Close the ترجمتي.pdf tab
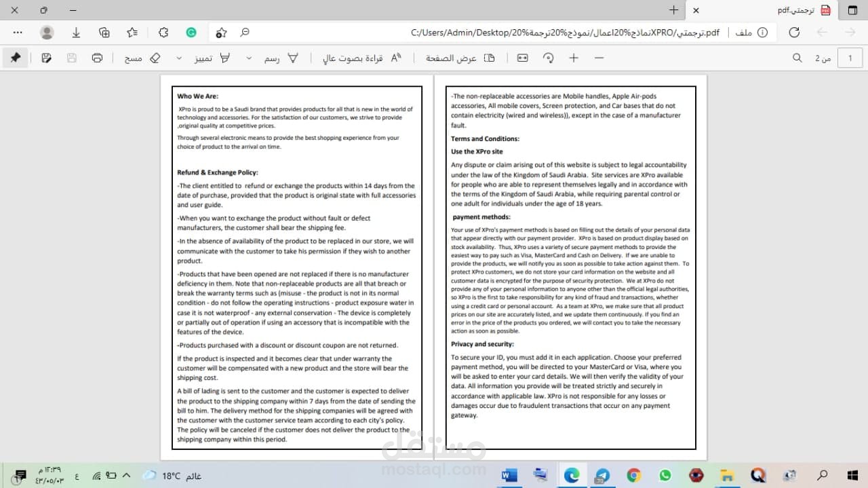The height and width of the screenshot is (488, 868). coord(696,10)
